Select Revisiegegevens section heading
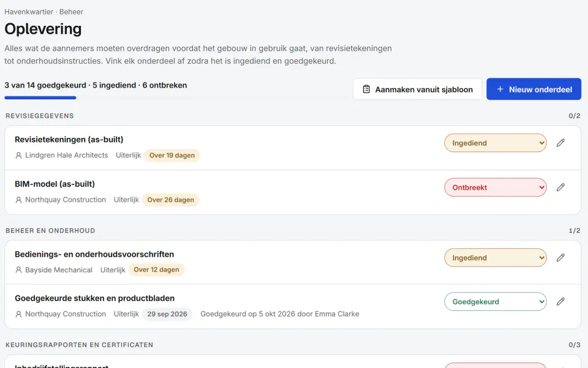This screenshot has width=588, height=368. (x=39, y=116)
